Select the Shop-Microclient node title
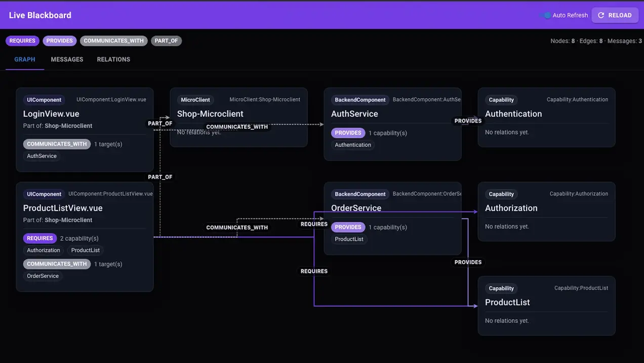The width and height of the screenshot is (644, 363). click(x=210, y=114)
